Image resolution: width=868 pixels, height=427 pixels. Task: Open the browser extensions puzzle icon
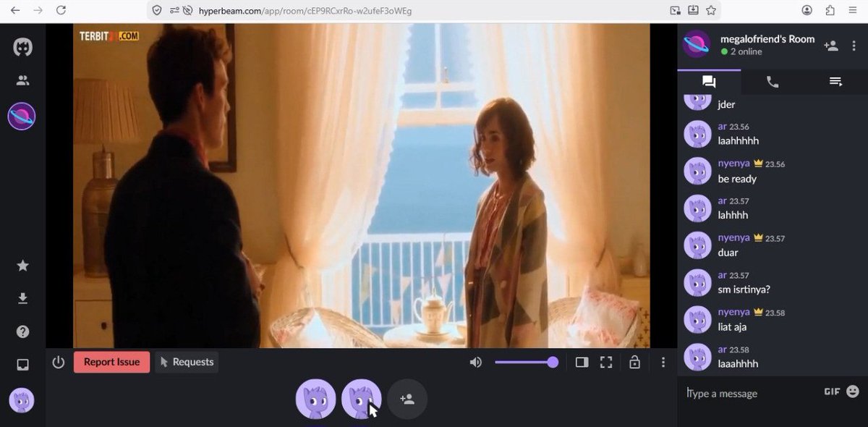[x=830, y=10]
